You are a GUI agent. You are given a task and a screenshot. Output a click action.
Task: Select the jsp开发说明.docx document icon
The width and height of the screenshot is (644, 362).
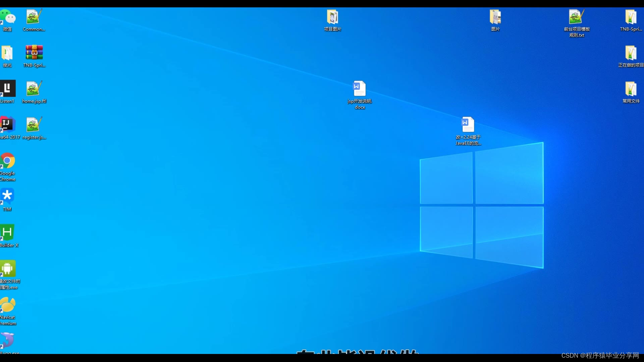click(360, 89)
